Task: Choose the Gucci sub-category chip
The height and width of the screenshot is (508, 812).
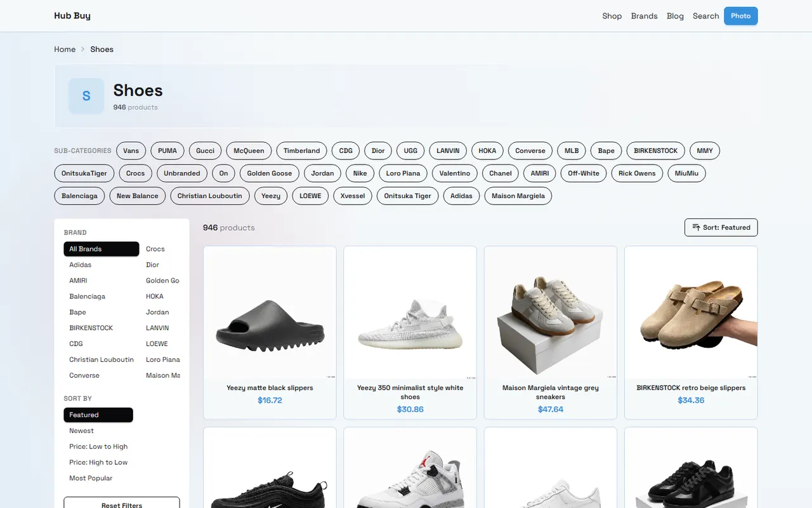Action: (x=205, y=150)
